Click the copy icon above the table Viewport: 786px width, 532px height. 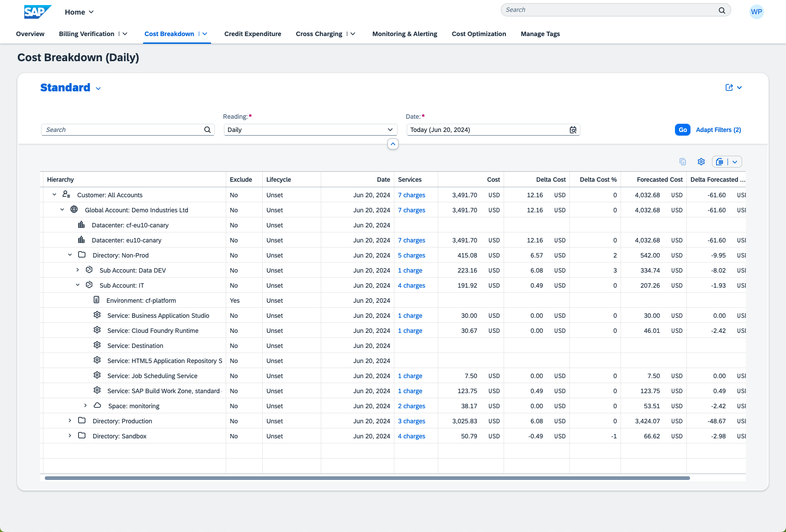coord(683,162)
